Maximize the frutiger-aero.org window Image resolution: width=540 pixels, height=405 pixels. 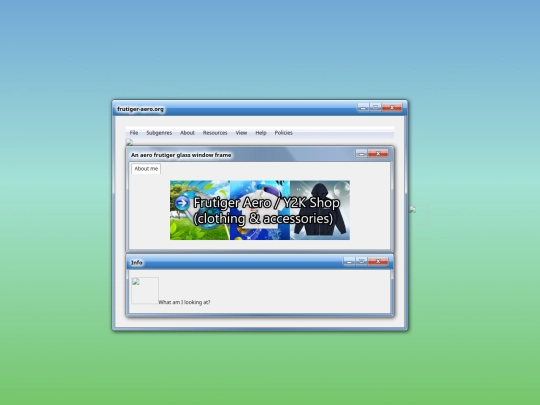point(375,107)
